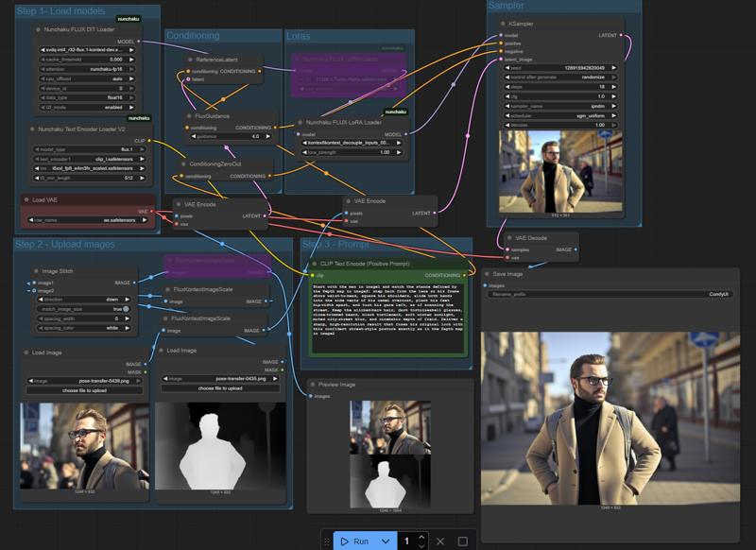Viewport: 756px width, 550px height.
Task: Grab the drag handle left of Run
Action: point(327,541)
